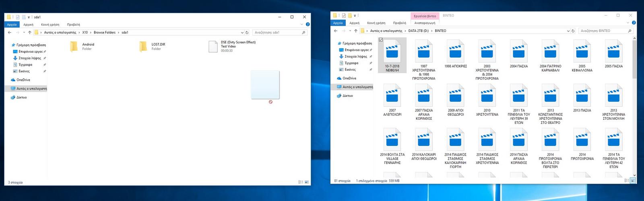
Task: Open Κοινή χρήση tab in sda1 window
Action: (50, 25)
